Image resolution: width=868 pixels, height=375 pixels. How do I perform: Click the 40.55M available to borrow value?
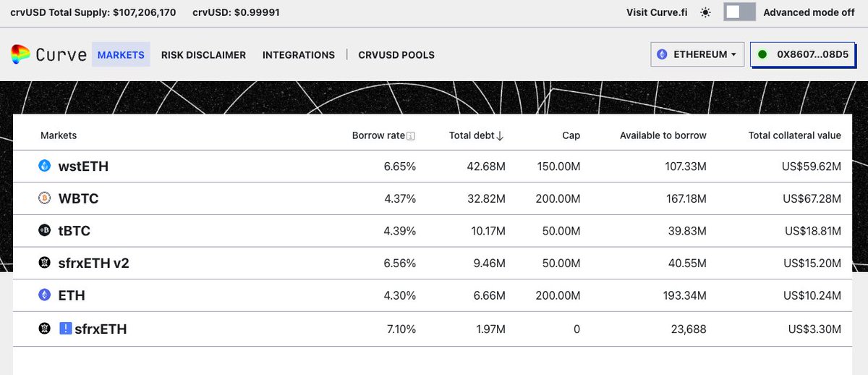pos(688,264)
